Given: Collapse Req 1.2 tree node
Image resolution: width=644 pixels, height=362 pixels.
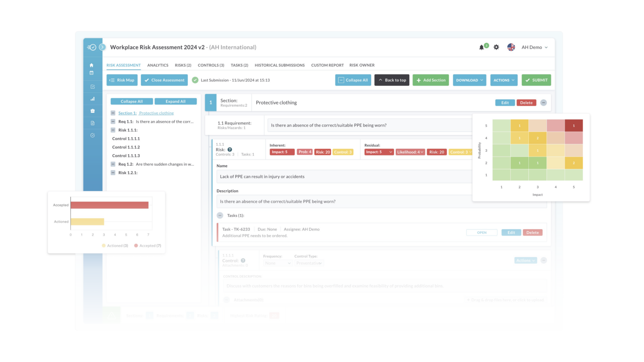Looking at the screenshot, I should pyautogui.click(x=113, y=164).
